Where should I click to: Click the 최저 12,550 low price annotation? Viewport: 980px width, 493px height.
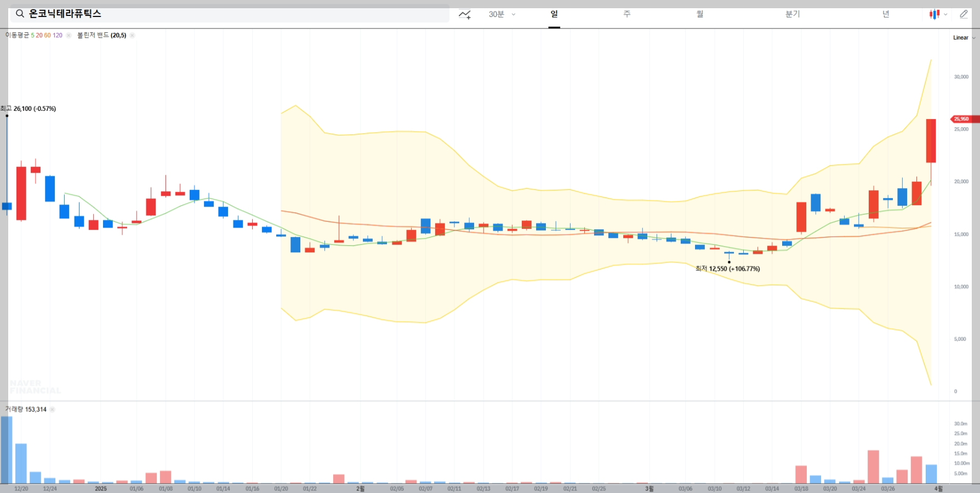(x=727, y=269)
